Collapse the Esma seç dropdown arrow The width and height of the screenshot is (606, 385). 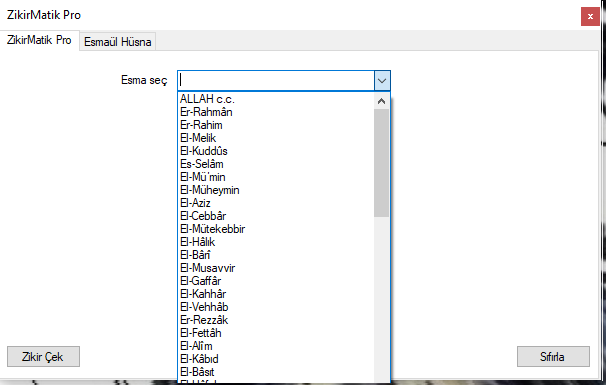point(382,81)
